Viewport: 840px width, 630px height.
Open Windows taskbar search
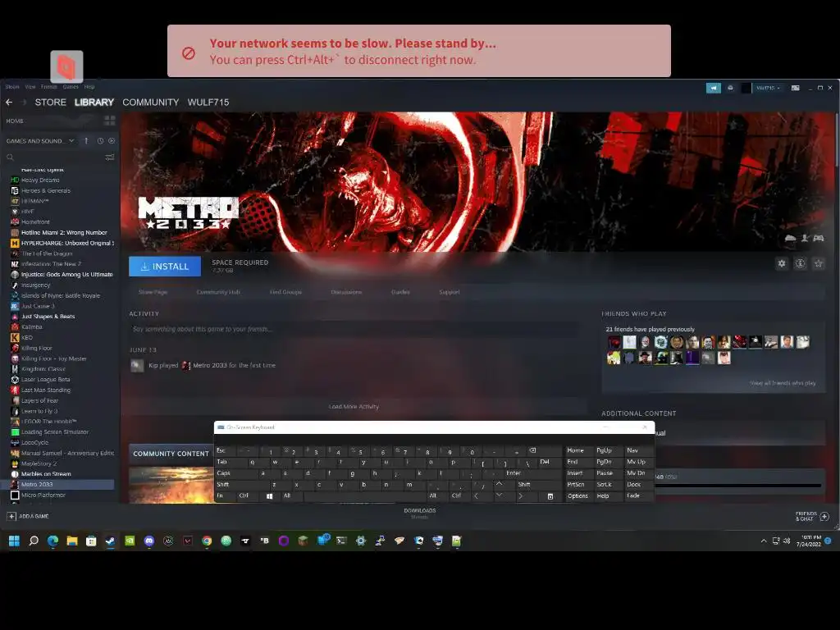(33, 541)
